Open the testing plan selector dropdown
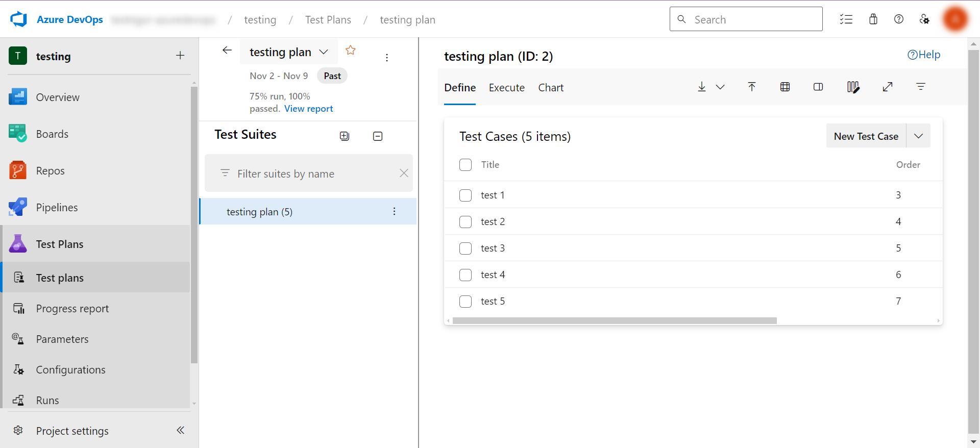 [x=324, y=52]
